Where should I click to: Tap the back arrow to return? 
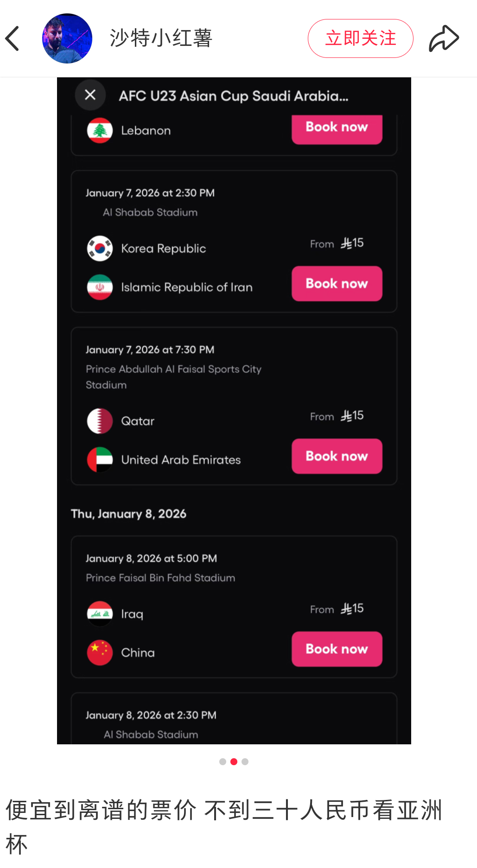point(13,38)
